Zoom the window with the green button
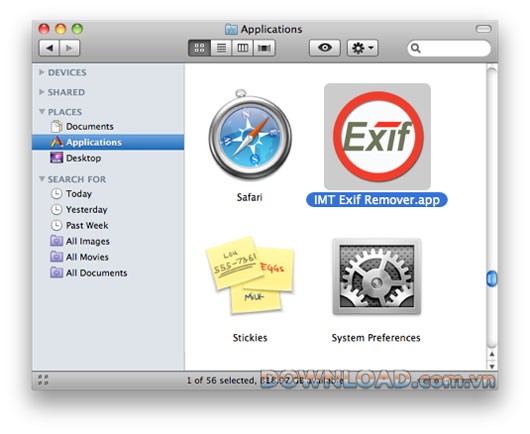Viewport: 530px width, 434px height. (x=77, y=29)
